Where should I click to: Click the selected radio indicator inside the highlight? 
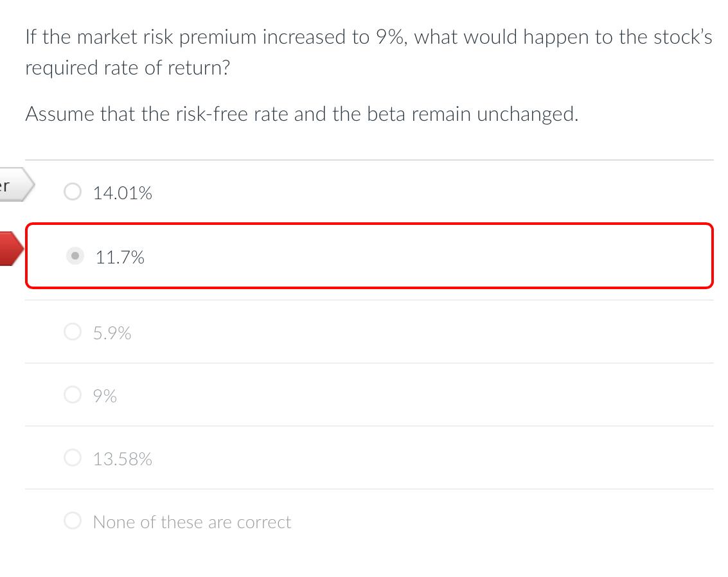(x=75, y=256)
